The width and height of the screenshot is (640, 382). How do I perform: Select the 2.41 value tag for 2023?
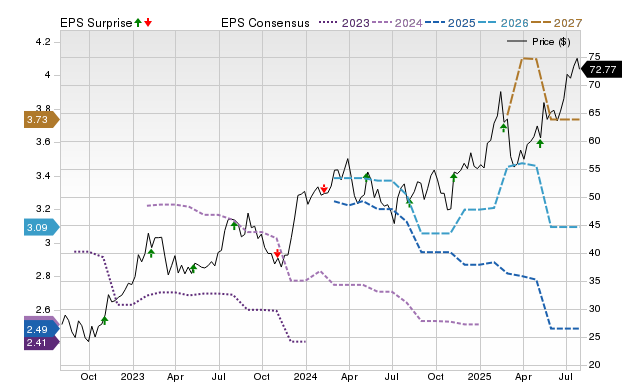(42, 342)
